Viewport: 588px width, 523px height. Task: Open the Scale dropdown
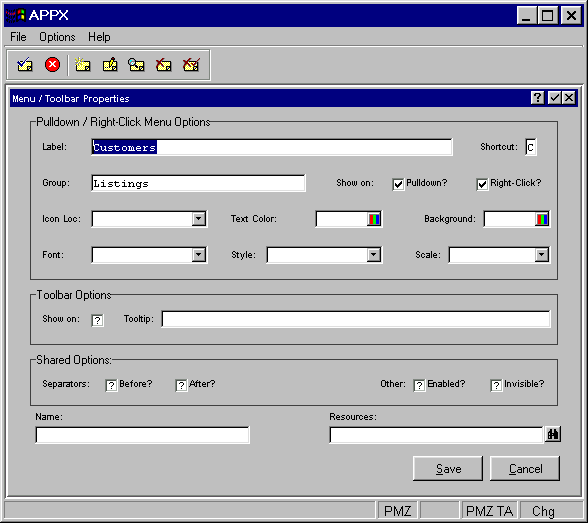pyautogui.click(x=542, y=255)
